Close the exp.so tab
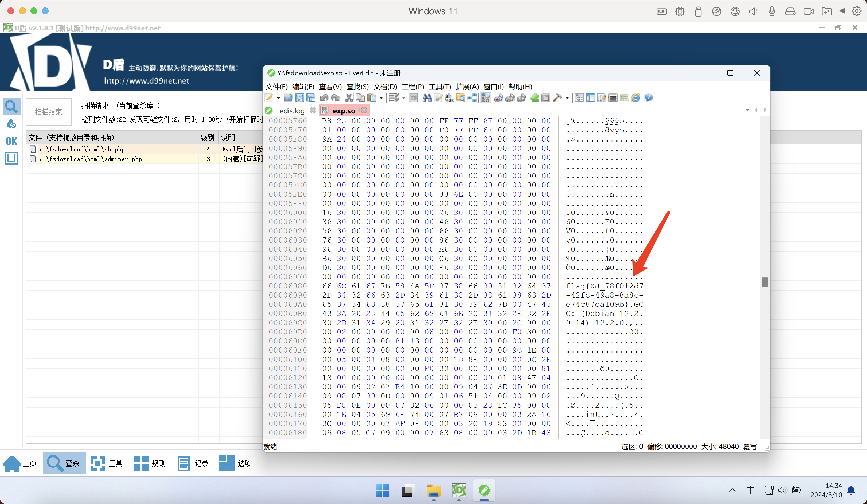The width and height of the screenshot is (867, 504). point(364,110)
